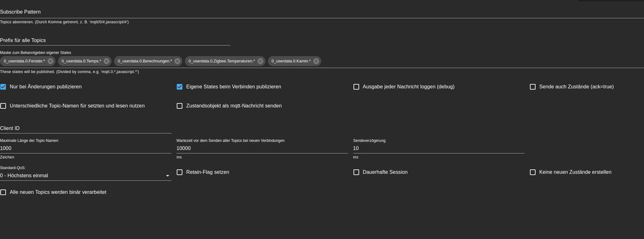Tick Zustandsobjekt als mqtt-Nachricht senden
This screenshot has width=644, height=239.
coord(180,106)
